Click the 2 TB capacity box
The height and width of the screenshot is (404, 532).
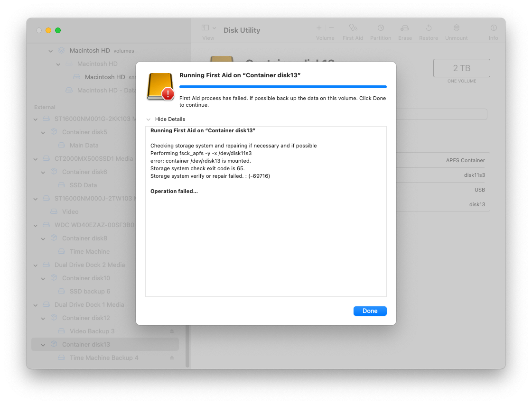pyautogui.click(x=461, y=68)
